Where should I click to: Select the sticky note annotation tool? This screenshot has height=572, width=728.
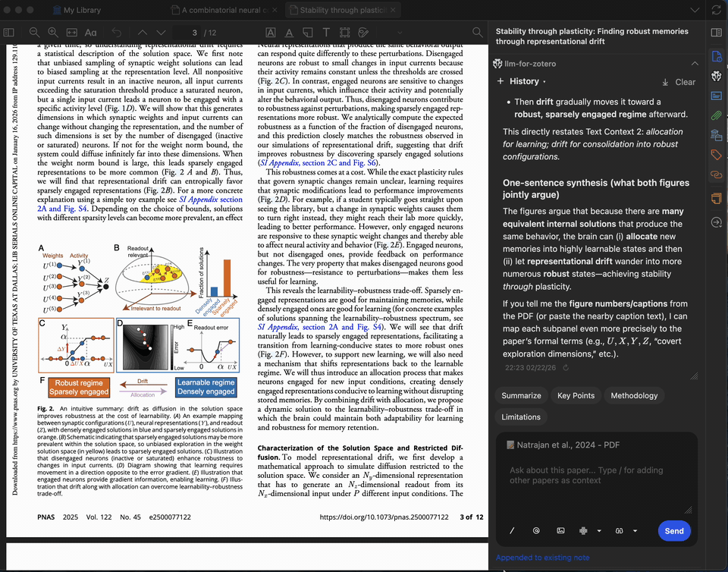pyautogui.click(x=308, y=33)
